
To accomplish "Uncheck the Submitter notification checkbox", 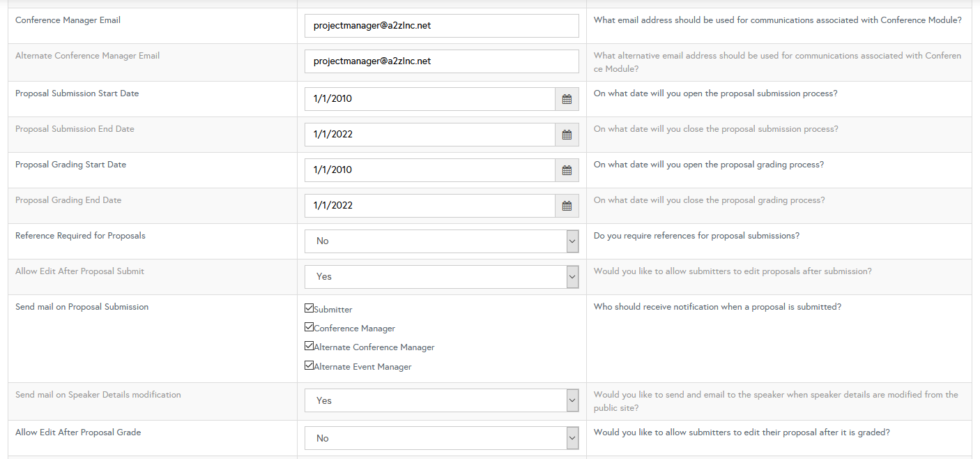I will pyautogui.click(x=309, y=308).
